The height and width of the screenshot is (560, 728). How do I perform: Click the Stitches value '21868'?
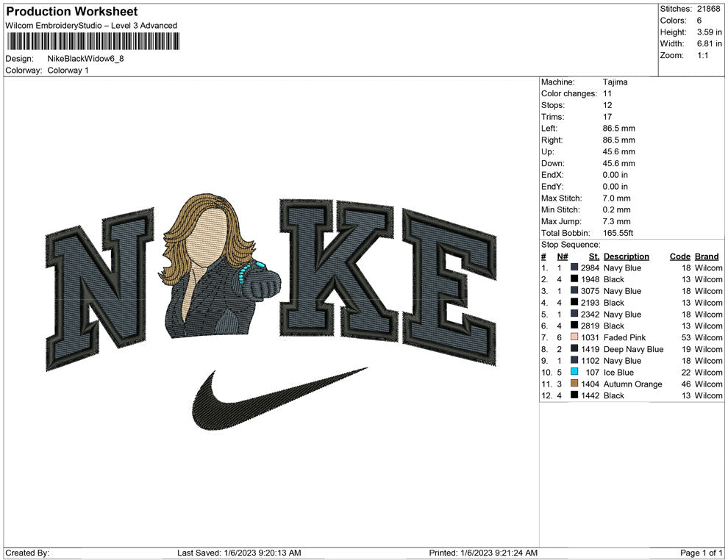708,9
